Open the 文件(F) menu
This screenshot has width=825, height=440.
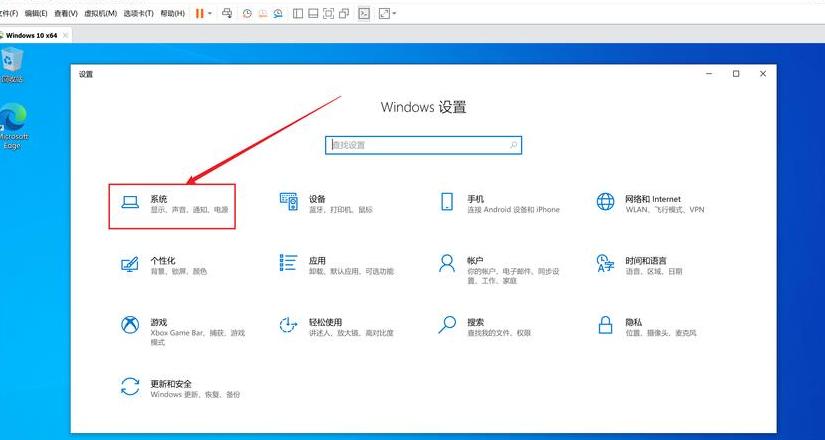tap(8, 13)
